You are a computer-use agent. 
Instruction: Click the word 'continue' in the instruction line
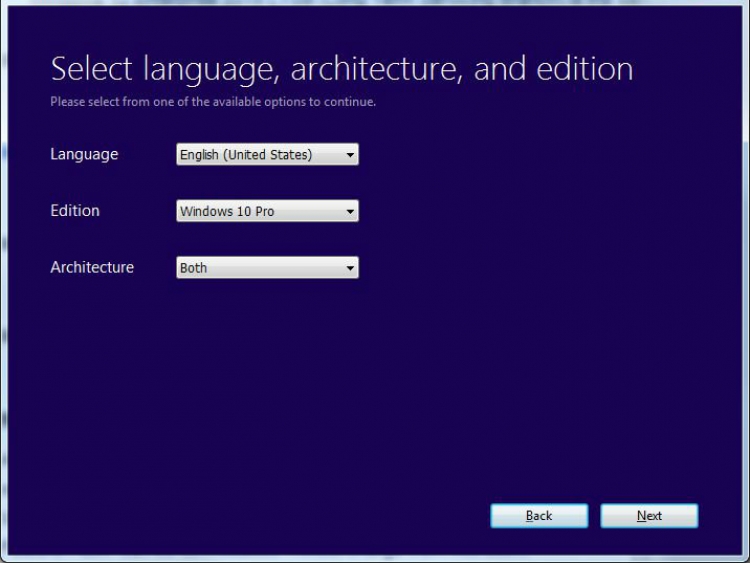point(352,102)
